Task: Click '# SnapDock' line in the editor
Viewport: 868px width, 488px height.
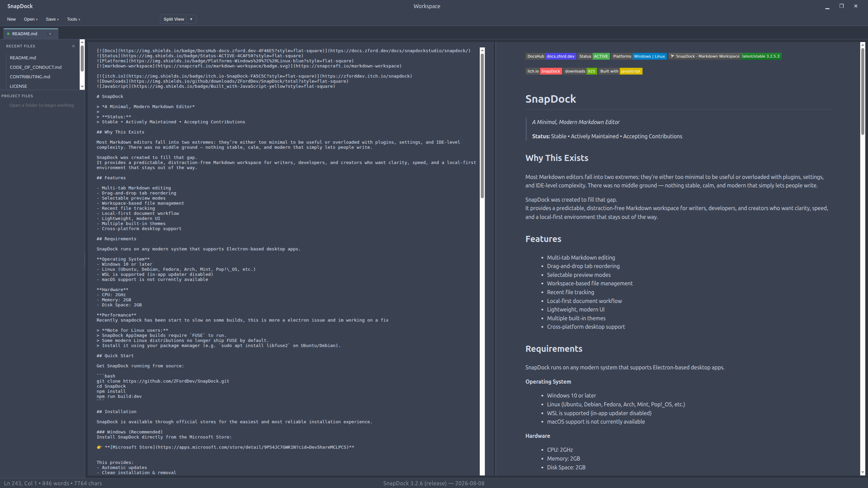Action: tap(110, 97)
